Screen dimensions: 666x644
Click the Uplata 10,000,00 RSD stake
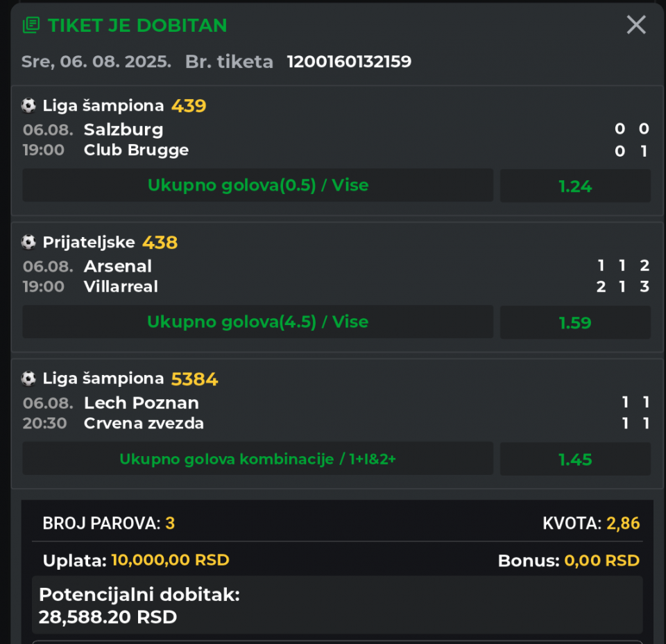pos(136,560)
